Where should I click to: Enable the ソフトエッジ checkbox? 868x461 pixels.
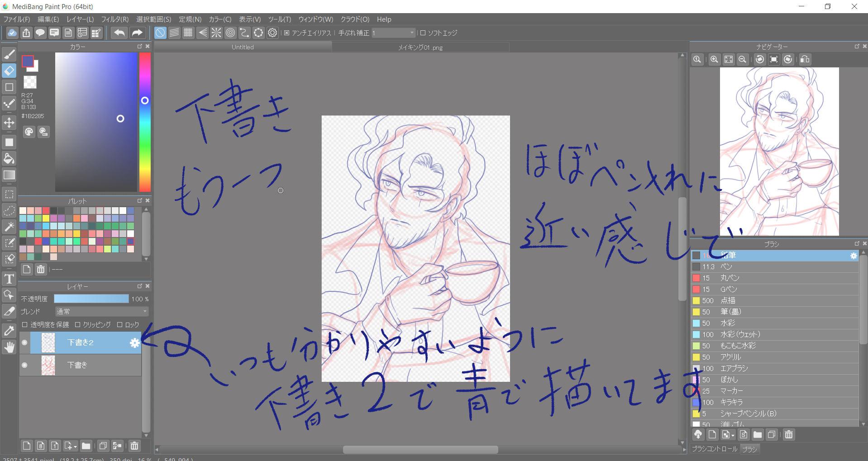[423, 33]
